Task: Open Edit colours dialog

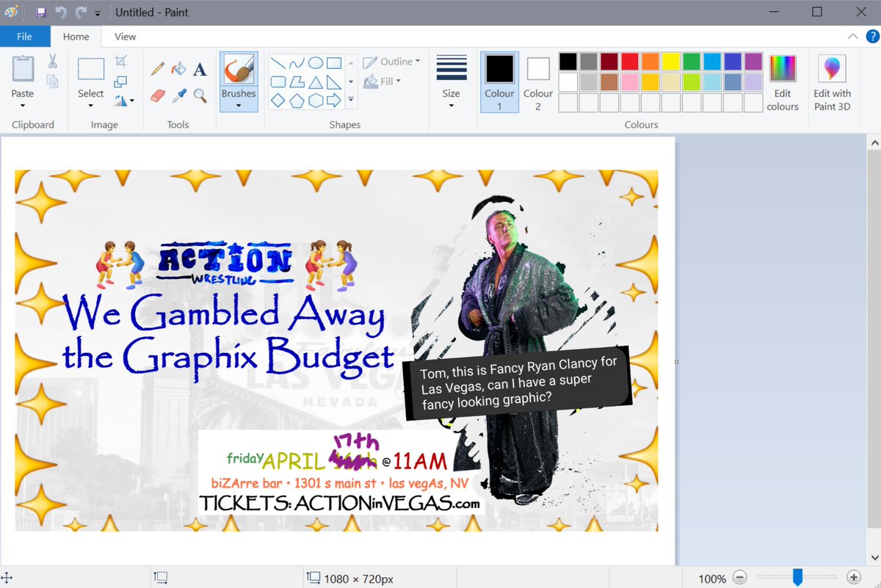Action: pos(783,82)
